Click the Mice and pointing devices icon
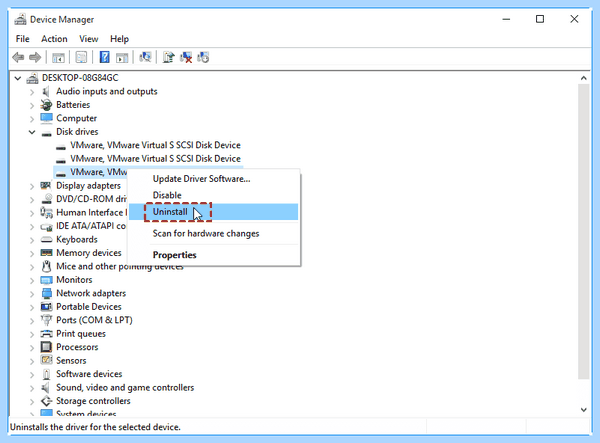The width and height of the screenshot is (600, 443). pyautogui.click(x=46, y=266)
